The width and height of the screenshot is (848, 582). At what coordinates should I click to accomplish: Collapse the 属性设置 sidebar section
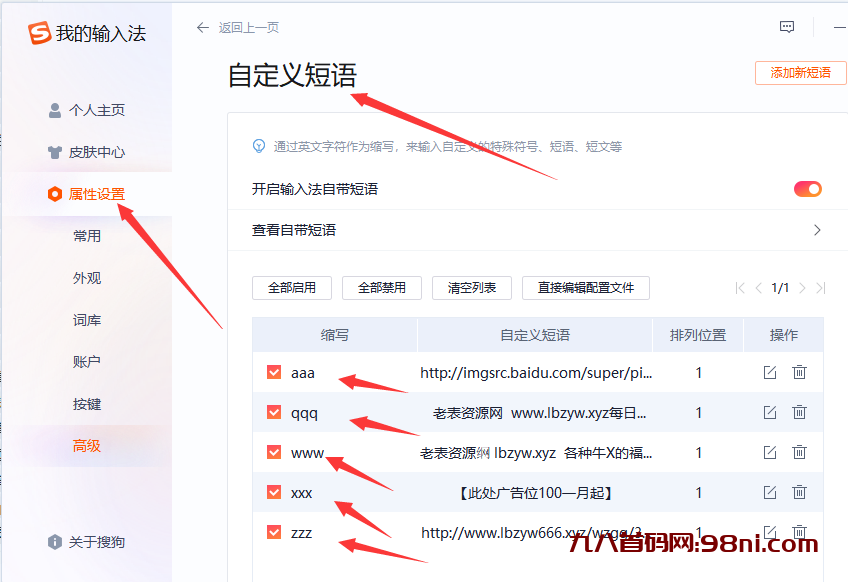click(96, 194)
